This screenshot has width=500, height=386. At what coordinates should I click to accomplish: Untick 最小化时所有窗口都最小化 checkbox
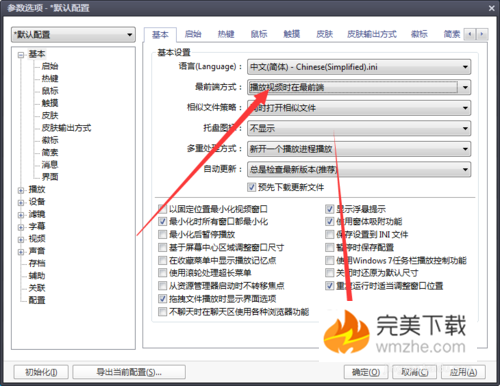tap(162, 221)
